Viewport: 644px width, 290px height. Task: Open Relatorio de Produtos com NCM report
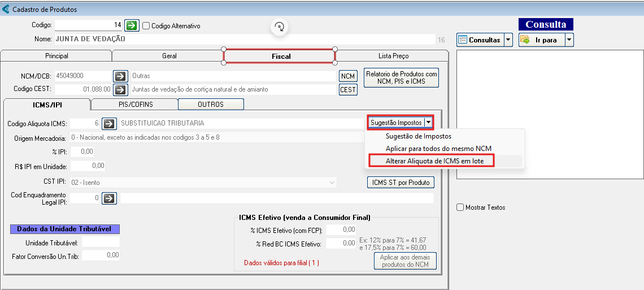pyautogui.click(x=401, y=77)
